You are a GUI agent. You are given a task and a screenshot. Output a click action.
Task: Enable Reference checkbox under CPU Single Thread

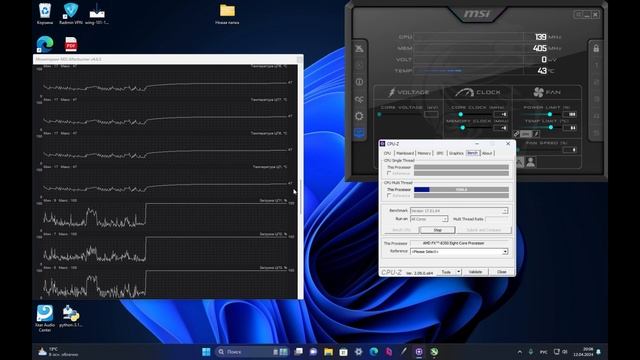tap(389, 173)
